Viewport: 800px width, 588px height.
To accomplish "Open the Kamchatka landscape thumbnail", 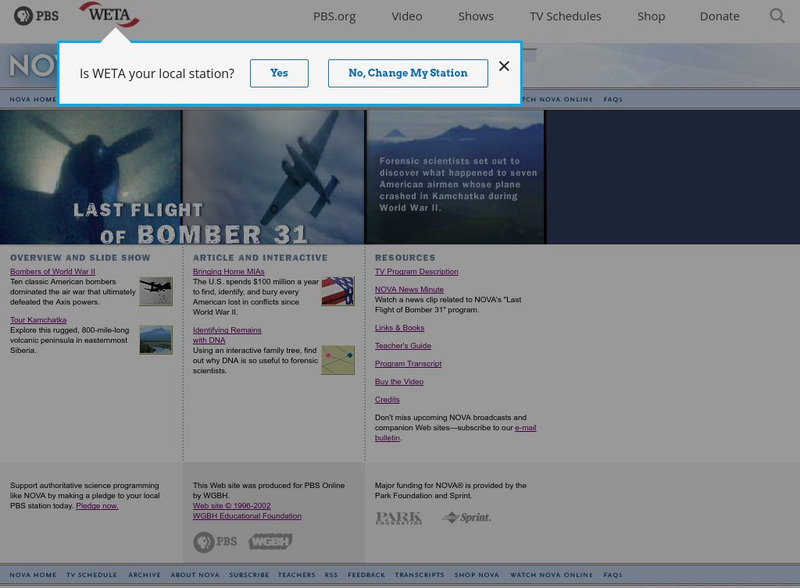I will tap(156, 340).
